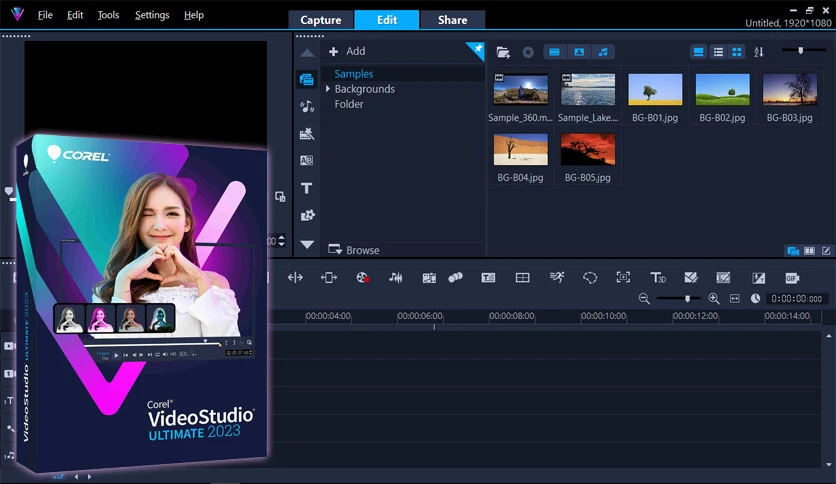Open the Record/Capture option film reel icon

(x=363, y=278)
